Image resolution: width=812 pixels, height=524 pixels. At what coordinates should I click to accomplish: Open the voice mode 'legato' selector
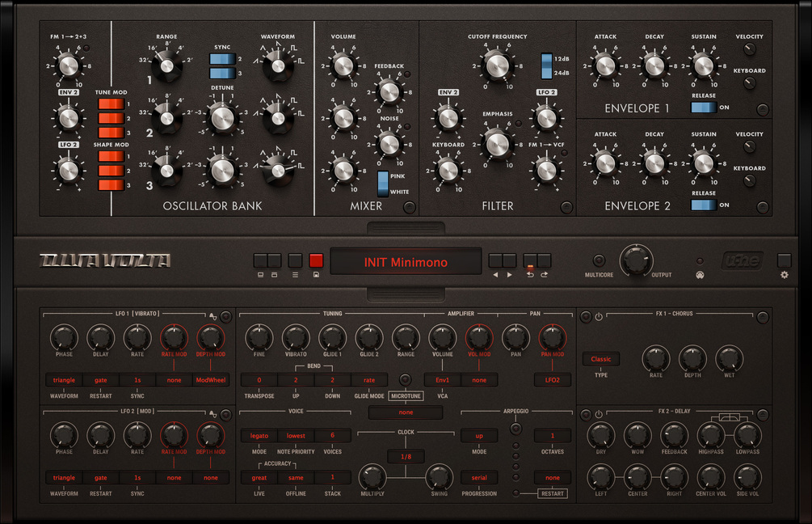point(259,436)
